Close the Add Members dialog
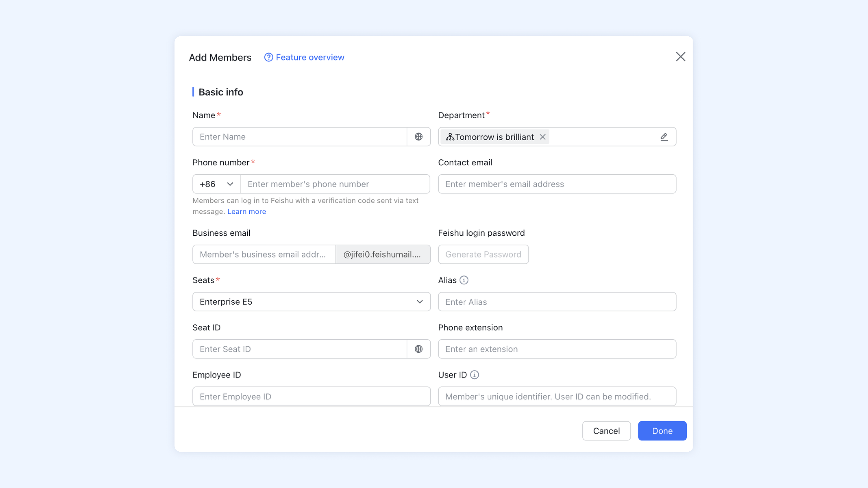The height and width of the screenshot is (488, 868). 680,56
